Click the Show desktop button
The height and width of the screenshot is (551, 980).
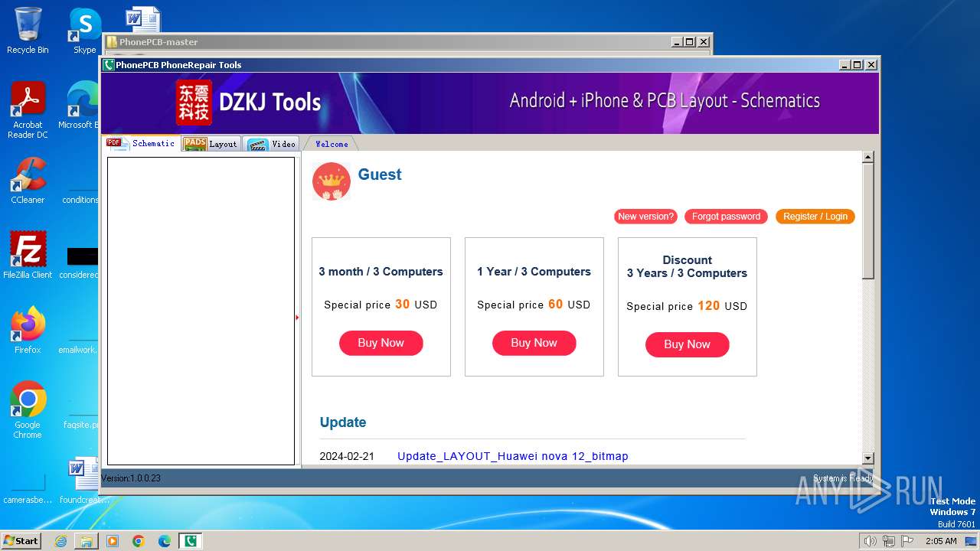click(x=971, y=541)
